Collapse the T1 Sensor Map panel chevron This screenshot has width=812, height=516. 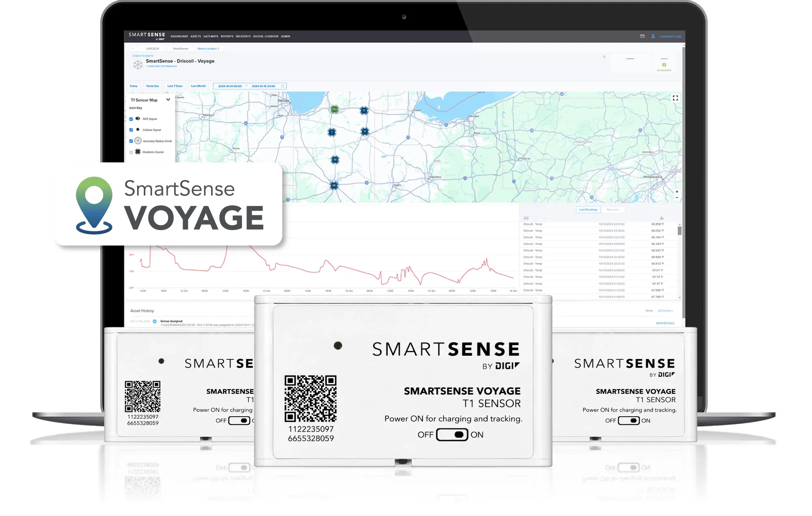click(168, 99)
